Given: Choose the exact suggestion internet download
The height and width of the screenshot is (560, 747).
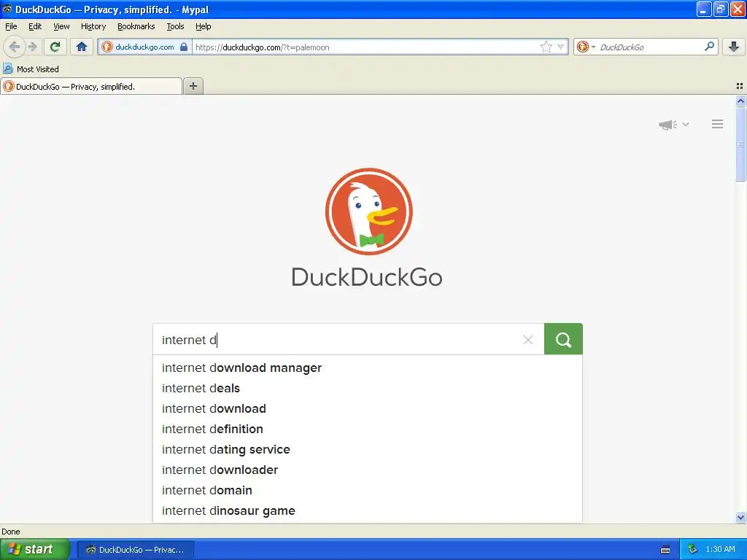Looking at the screenshot, I should click(368, 408).
